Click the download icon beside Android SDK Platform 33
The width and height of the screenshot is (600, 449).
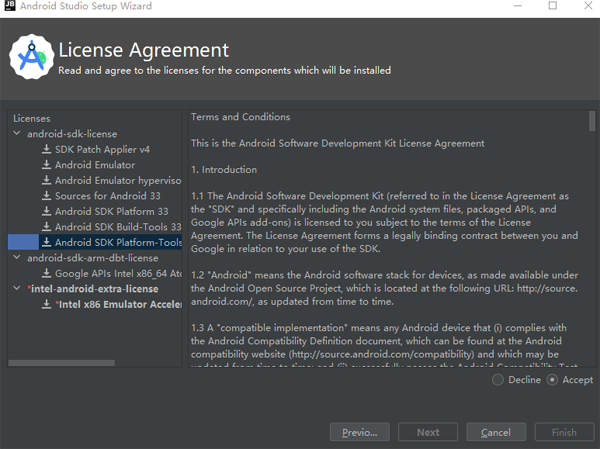click(x=46, y=211)
